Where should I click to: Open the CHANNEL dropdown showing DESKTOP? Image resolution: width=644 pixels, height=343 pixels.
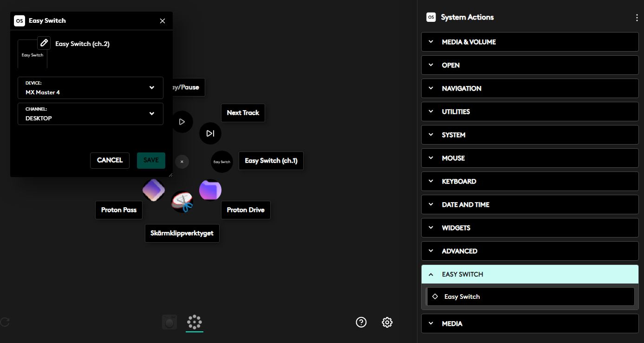coord(91,114)
